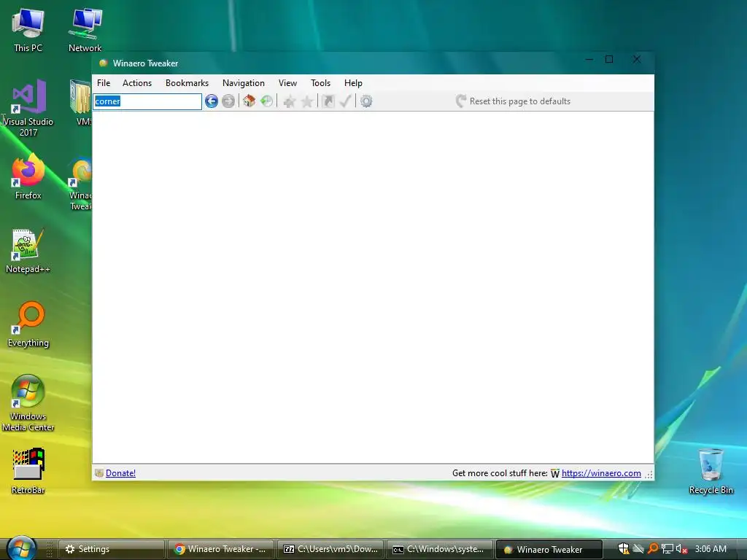Click the Everything search tray icon

(x=653, y=548)
